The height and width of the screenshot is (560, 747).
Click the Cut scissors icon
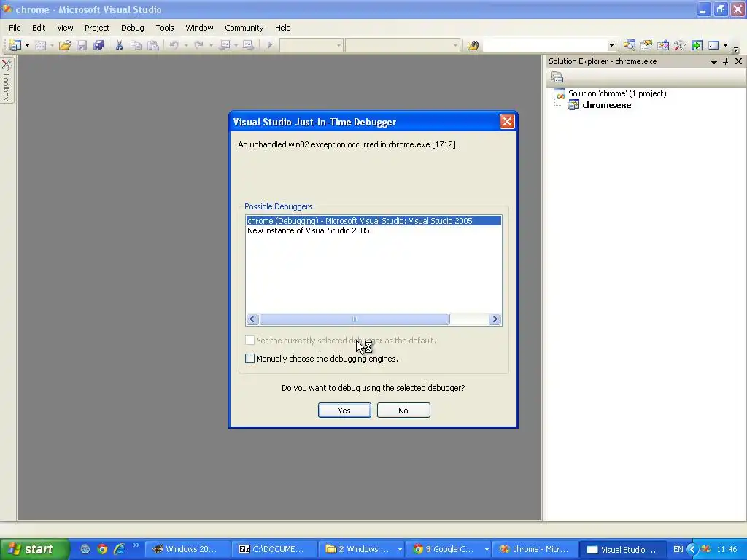119,45
